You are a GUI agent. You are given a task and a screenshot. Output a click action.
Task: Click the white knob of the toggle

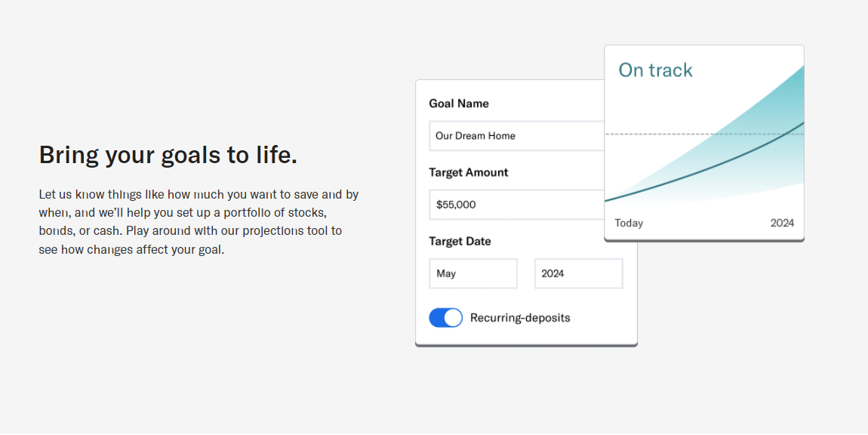tap(453, 318)
